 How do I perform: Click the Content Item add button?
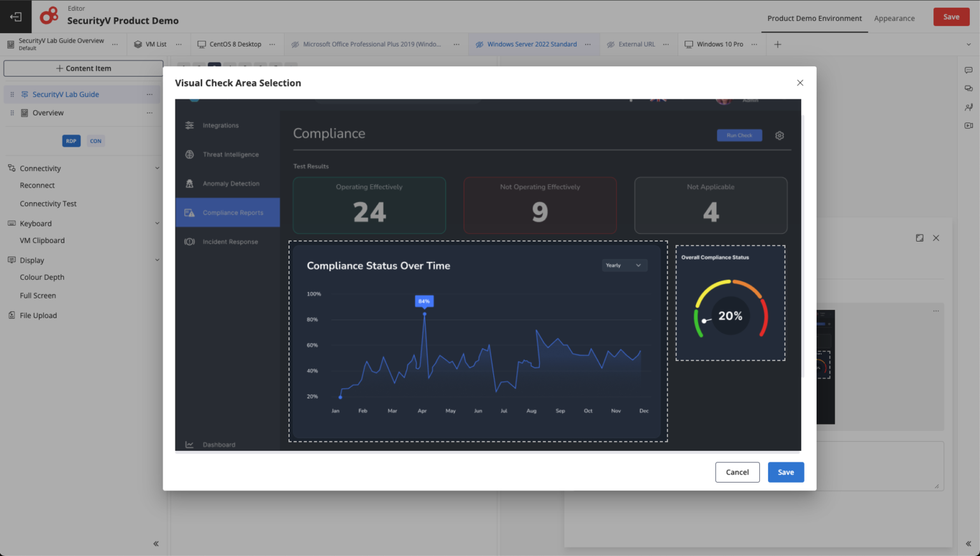(x=84, y=68)
